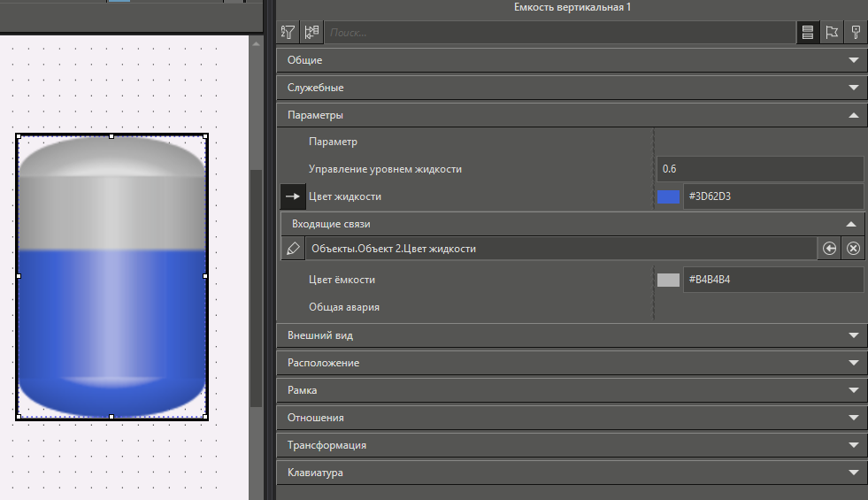Screen dimensions: 868x500
Task: Expand the Внешний вид section
Action: coord(853,335)
